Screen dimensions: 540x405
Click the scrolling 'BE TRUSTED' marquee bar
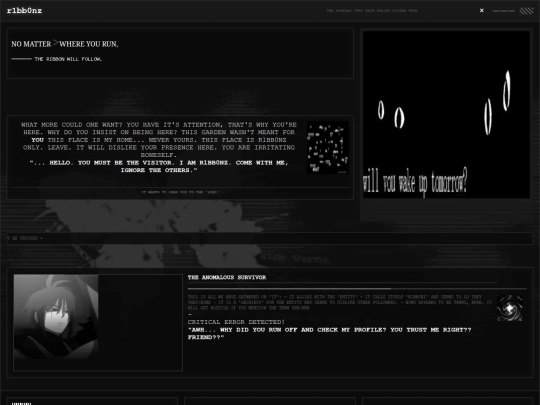pyautogui.click(x=270, y=238)
